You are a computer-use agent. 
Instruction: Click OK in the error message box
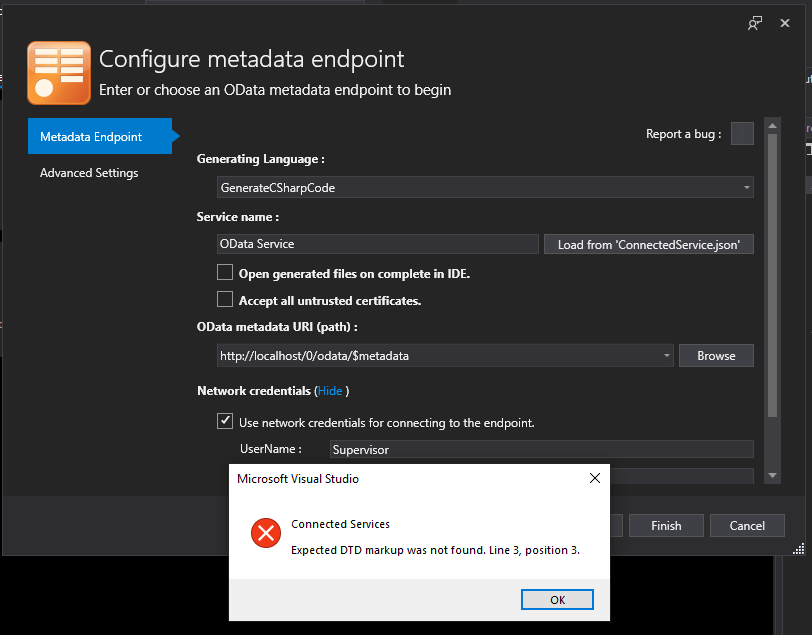557,600
